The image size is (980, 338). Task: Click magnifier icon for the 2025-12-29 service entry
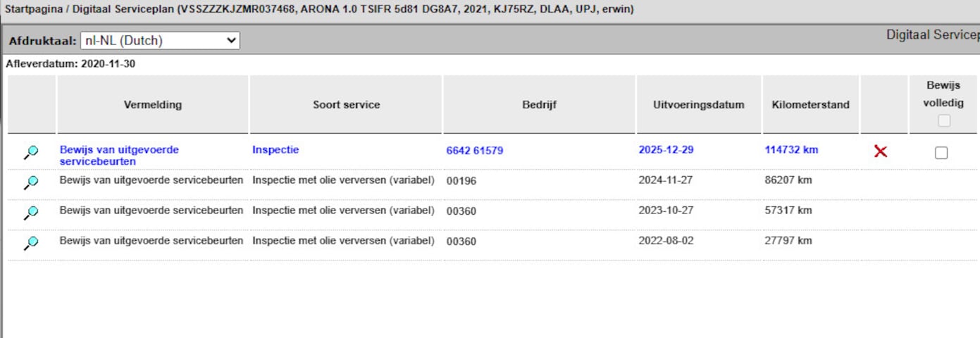[31, 152]
